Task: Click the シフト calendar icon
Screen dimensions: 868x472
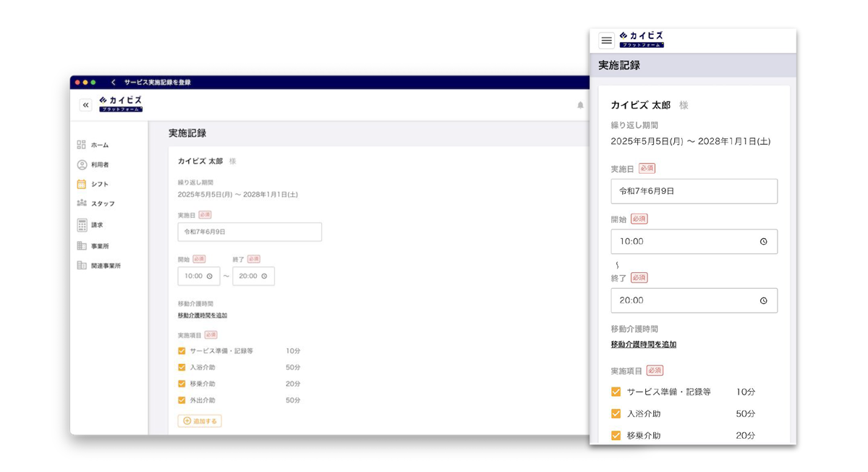Action: click(x=82, y=184)
